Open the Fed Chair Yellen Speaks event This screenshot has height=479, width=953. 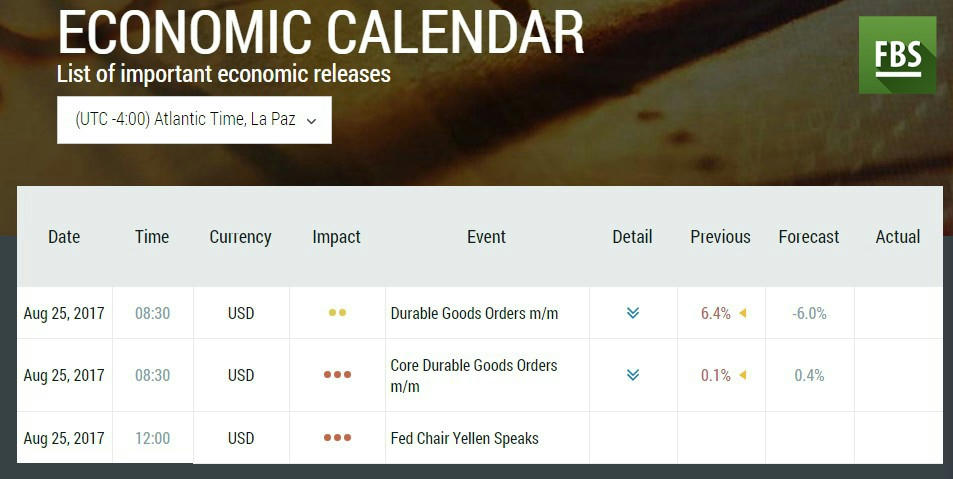pos(464,438)
